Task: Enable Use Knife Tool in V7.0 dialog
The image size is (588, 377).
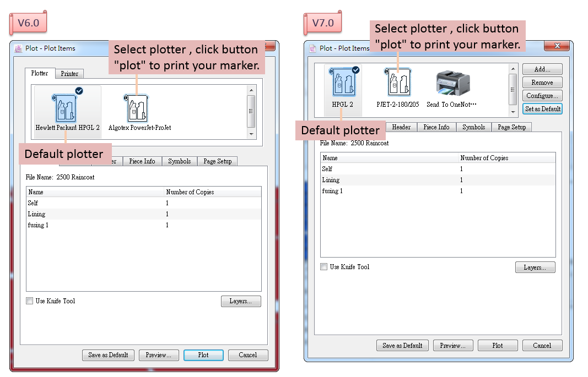Action: 324,267
